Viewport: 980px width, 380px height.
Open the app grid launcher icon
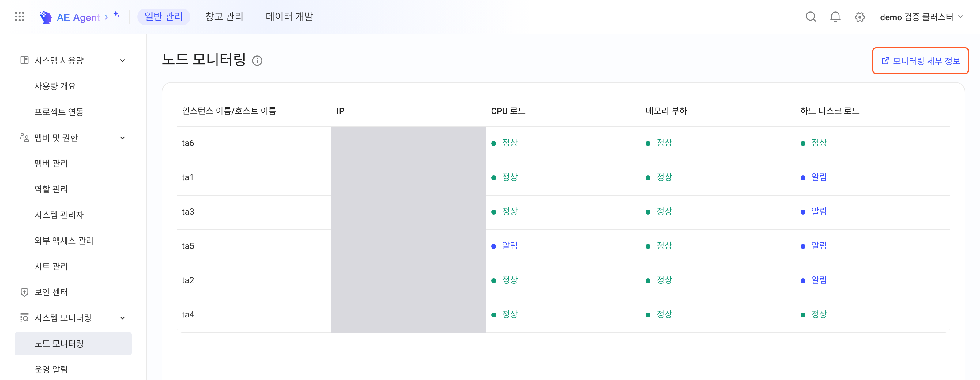[x=19, y=17]
